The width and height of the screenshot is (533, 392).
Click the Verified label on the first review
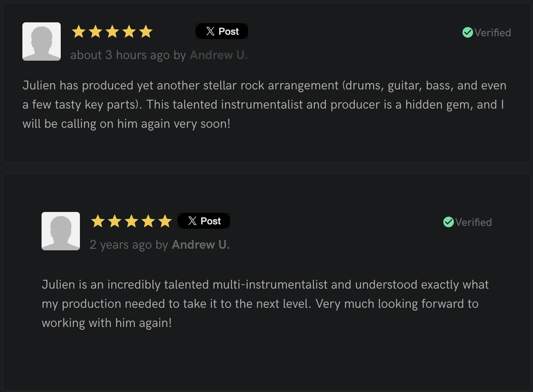pos(493,32)
